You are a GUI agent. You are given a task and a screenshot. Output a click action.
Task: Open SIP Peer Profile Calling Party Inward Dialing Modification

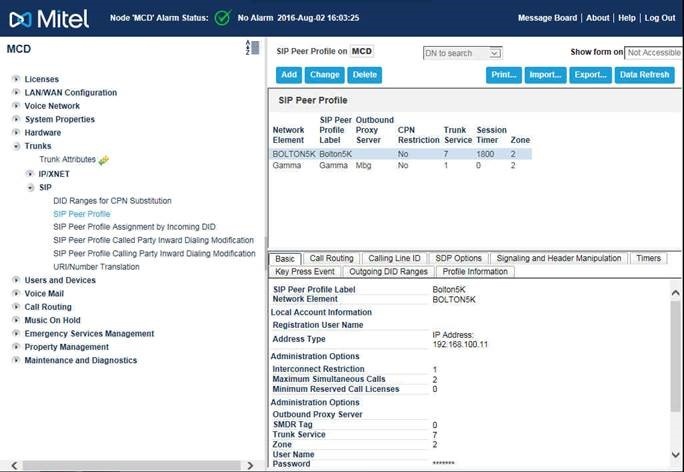coord(154,253)
